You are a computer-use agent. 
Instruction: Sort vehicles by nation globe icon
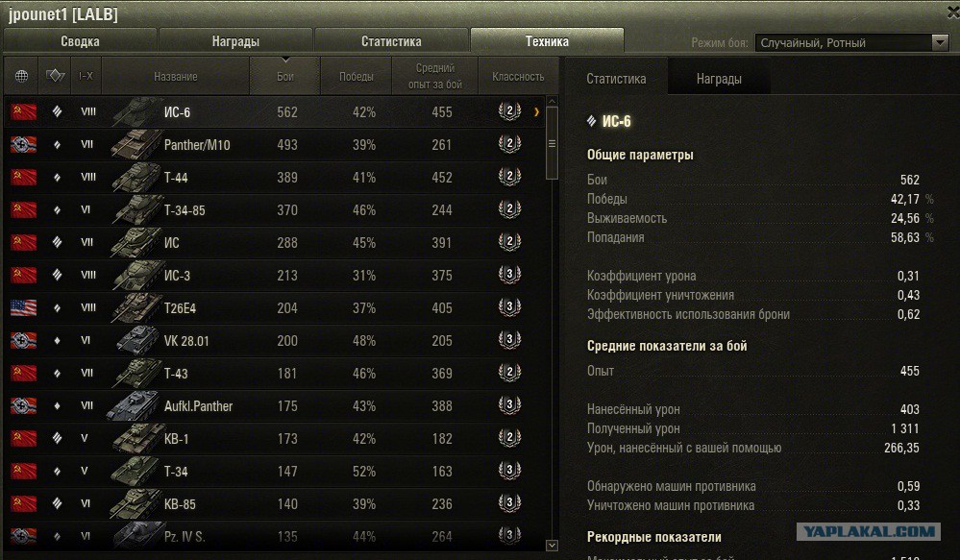tap(22, 76)
